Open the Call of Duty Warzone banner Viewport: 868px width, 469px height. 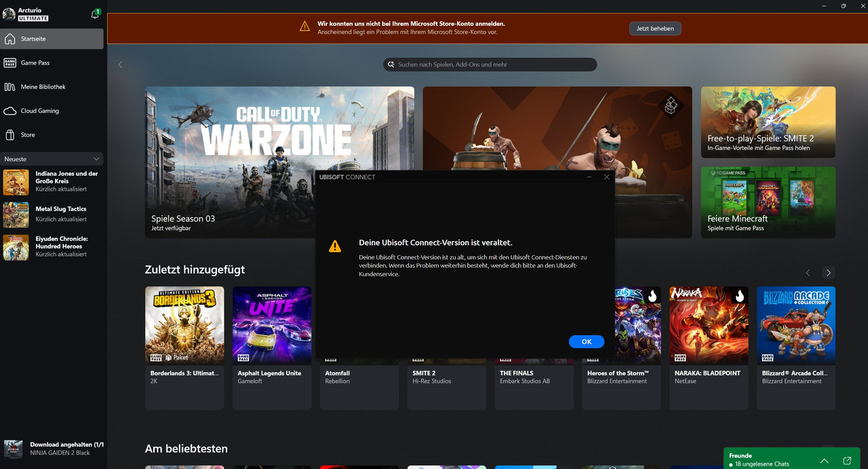pos(279,162)
